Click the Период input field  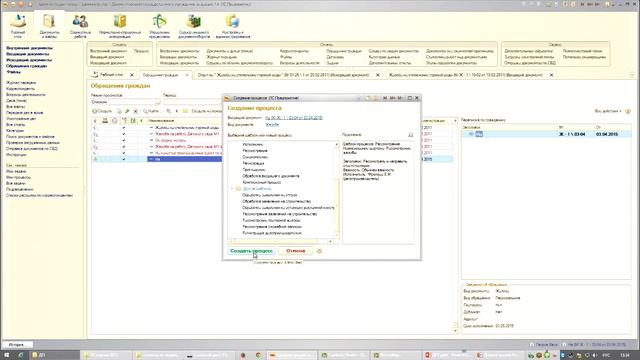tap(192, 102)
